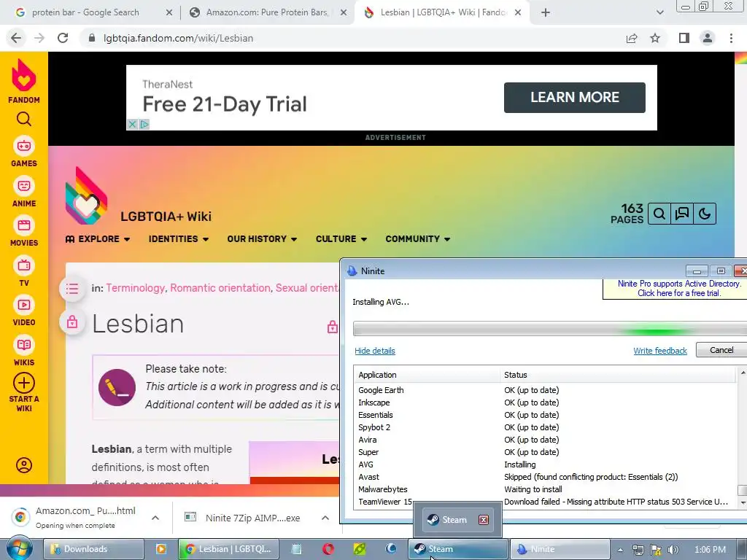Image resolution: width=747 pixels, height=560 pixels.
Task: Open Fandom sidebar search icon
Action: pos(24,119)
